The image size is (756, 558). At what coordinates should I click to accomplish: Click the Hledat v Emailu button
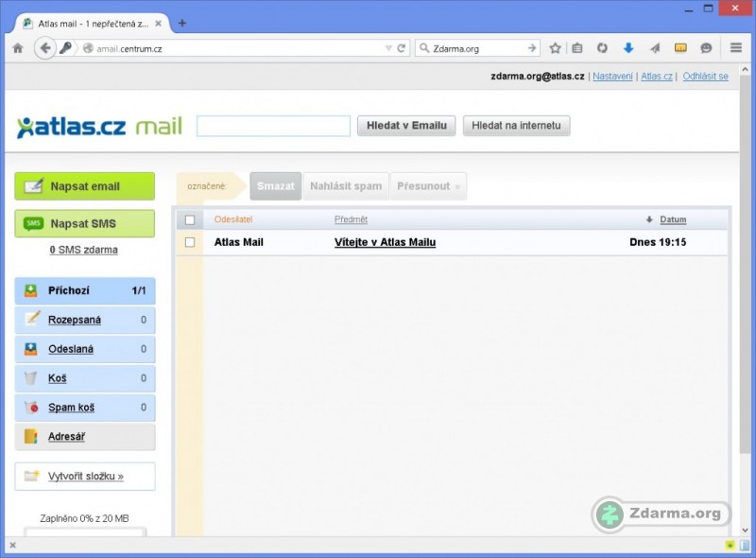coord(406,126)
